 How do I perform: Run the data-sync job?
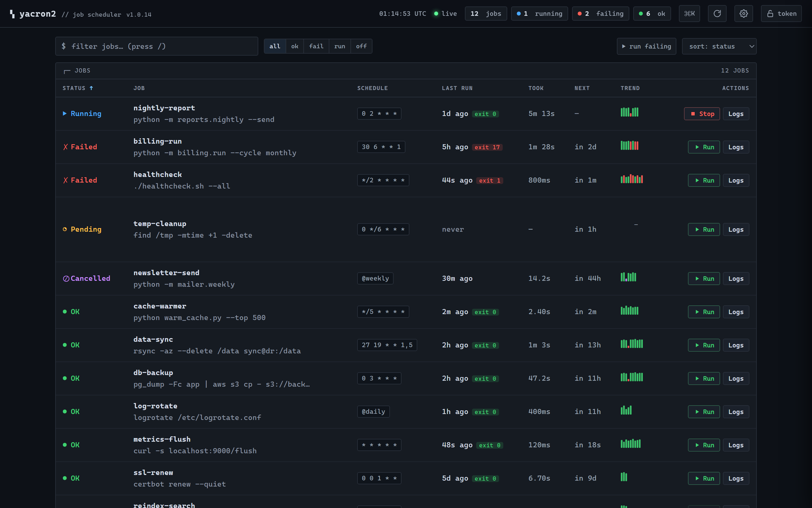[x=704, y=345]
